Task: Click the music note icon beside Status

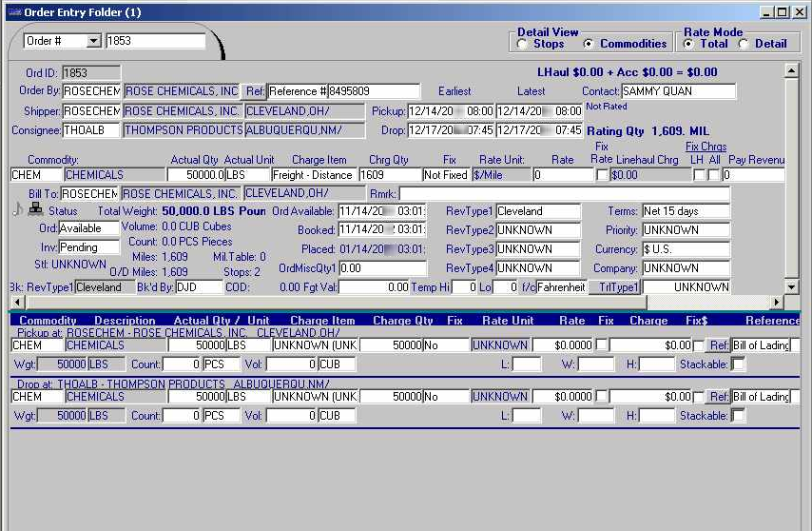Action: click(x=18, y=209)
